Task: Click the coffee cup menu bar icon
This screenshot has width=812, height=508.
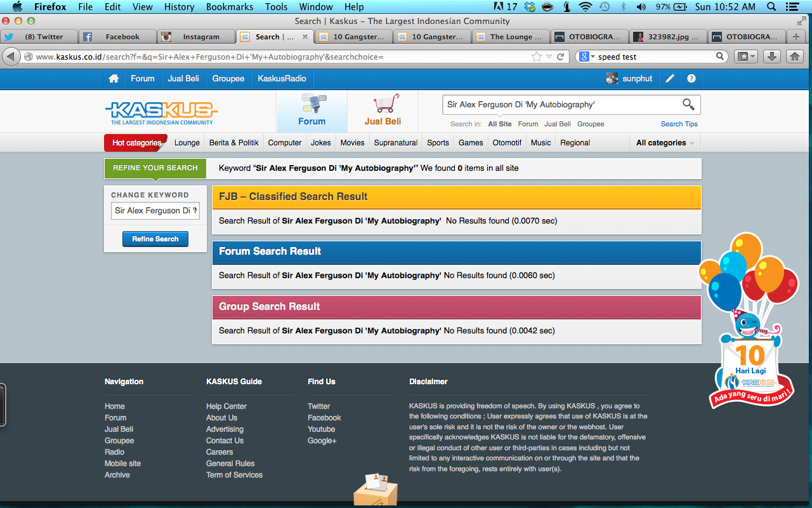Action: point(547,7)
